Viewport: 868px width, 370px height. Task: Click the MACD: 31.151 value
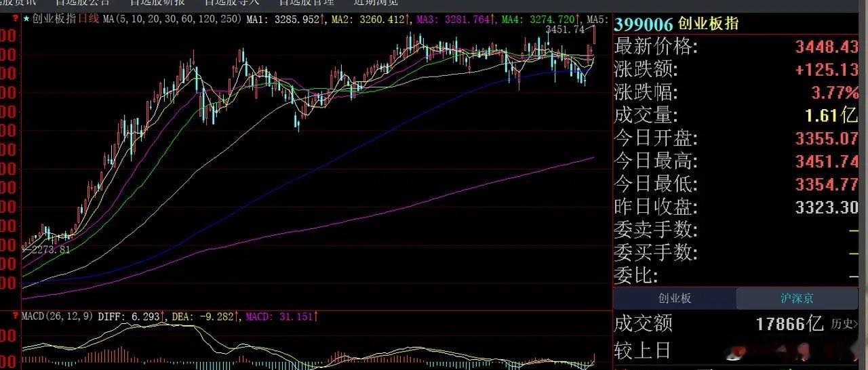click(281, 316)
